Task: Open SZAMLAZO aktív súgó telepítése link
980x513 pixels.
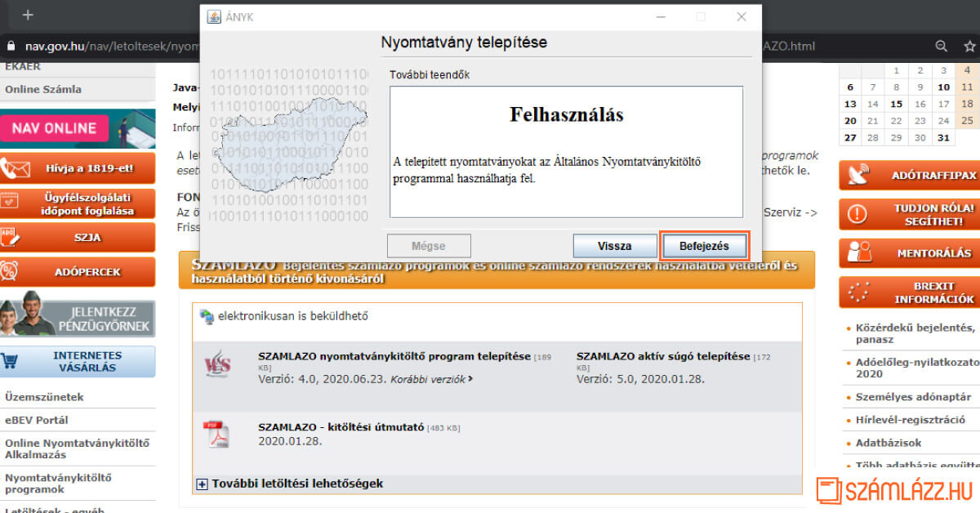Action: (662, 356)
